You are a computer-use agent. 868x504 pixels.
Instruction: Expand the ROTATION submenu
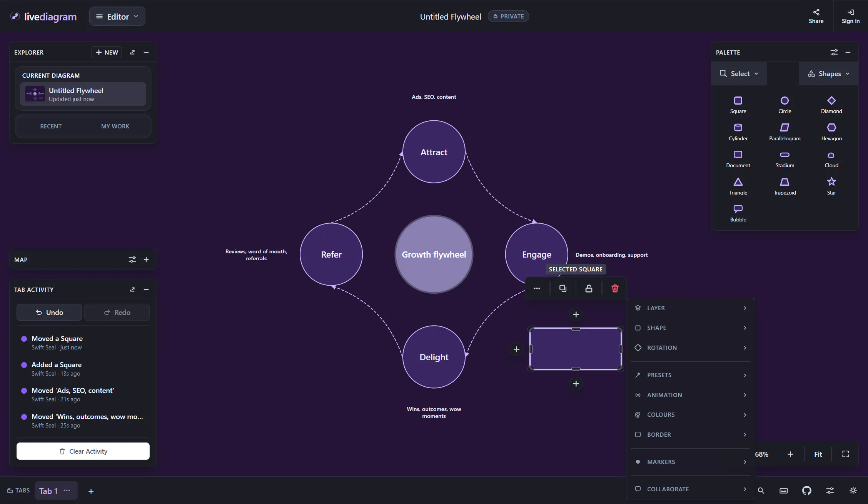pos(691,348)
